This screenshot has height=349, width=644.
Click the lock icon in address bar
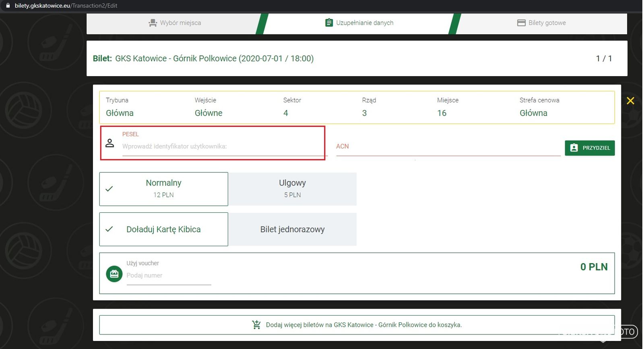[8, 6]
